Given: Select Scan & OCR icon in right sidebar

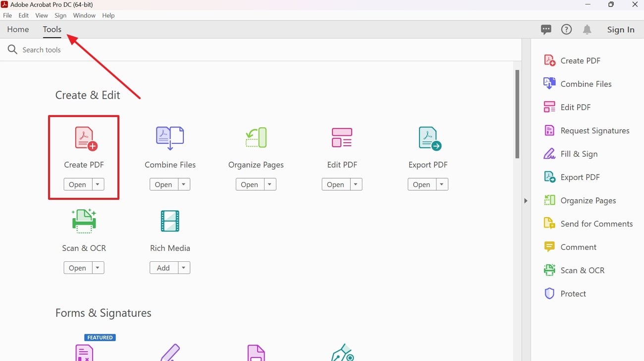Looking at the screenshot, I should pos(549,270).
